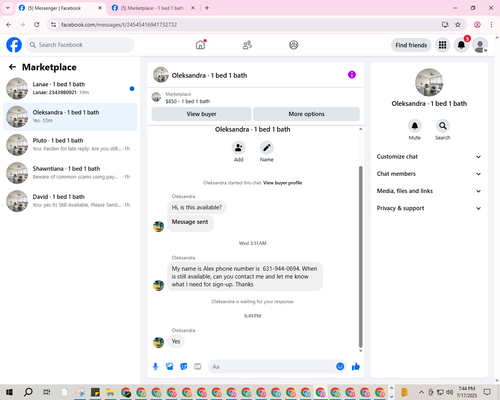The image size is (500, 400).
Task: Open View buyer profile link
Action: coord(282,183)
